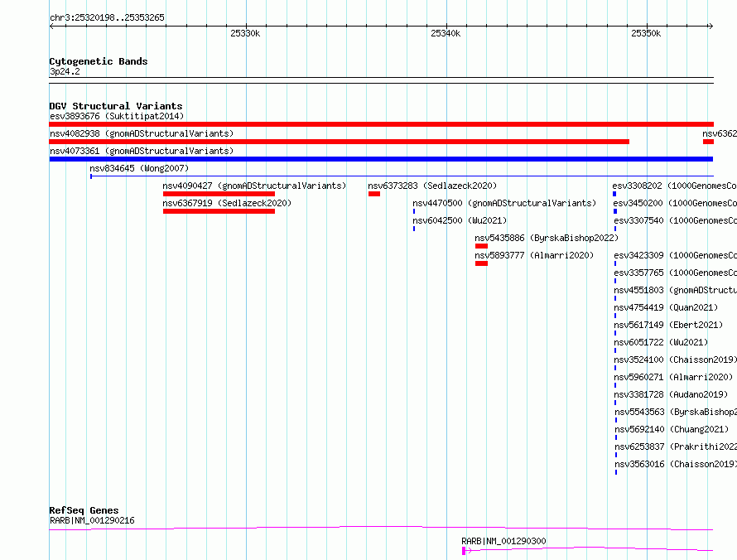
Task: Select small red bar under nsv6373283
Action: pos(374,194)
